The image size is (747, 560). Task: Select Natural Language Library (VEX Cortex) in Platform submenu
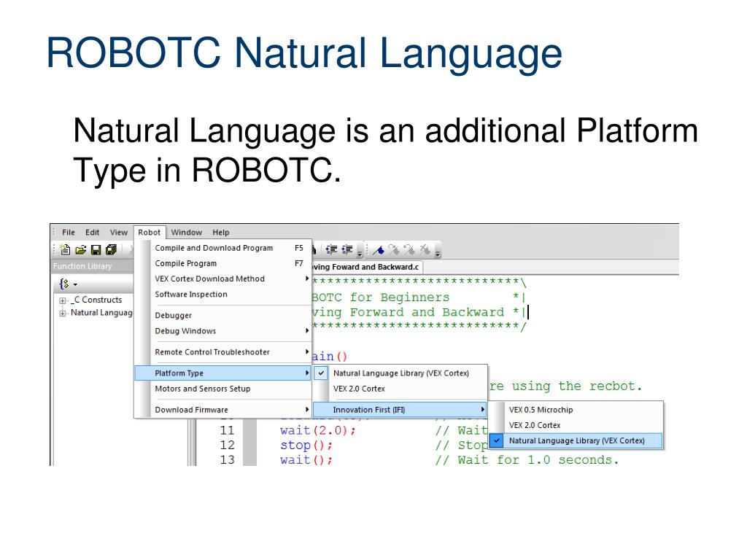400,373
